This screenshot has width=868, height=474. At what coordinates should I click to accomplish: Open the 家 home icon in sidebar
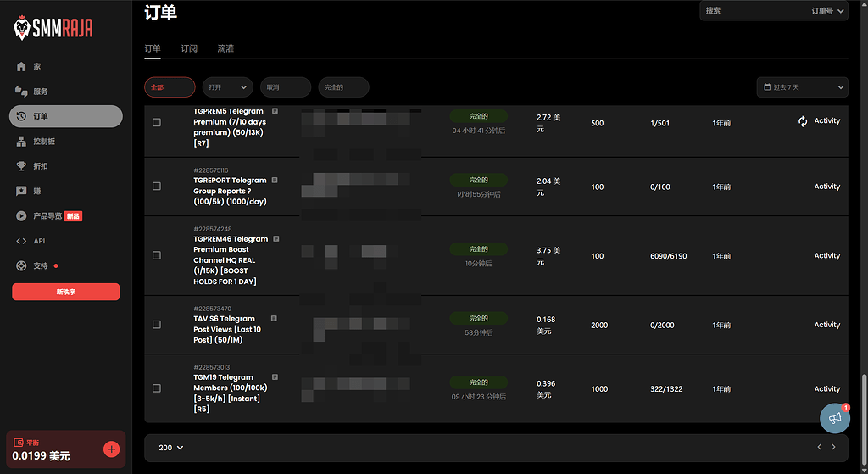[21, 66]
